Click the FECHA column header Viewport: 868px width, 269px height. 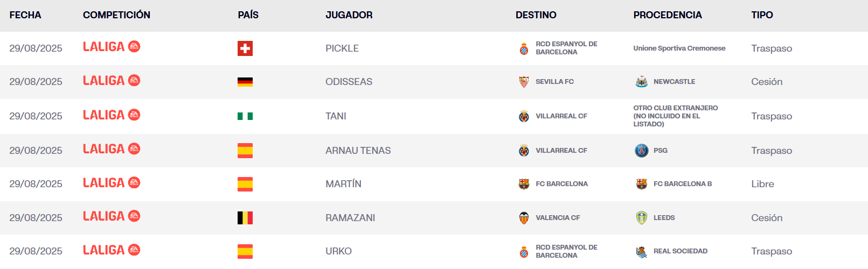click(x=25, y=15)
